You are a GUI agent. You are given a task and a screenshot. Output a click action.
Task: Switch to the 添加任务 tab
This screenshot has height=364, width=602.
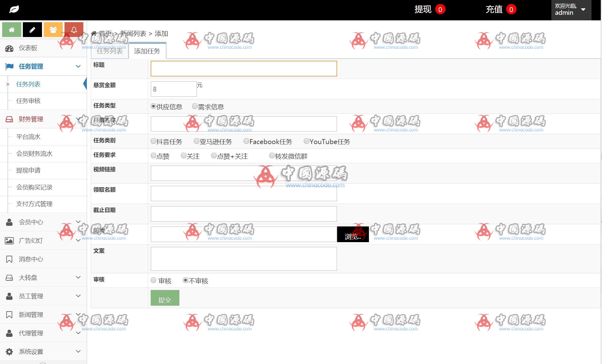pyautogui.click(x=147, y=51)
